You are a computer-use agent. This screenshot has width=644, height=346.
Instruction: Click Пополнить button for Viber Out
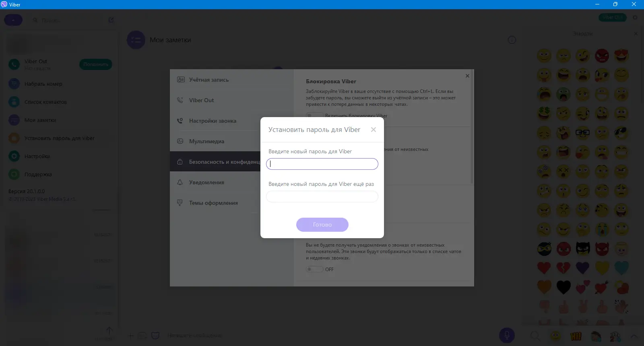[x=96, y=64]
